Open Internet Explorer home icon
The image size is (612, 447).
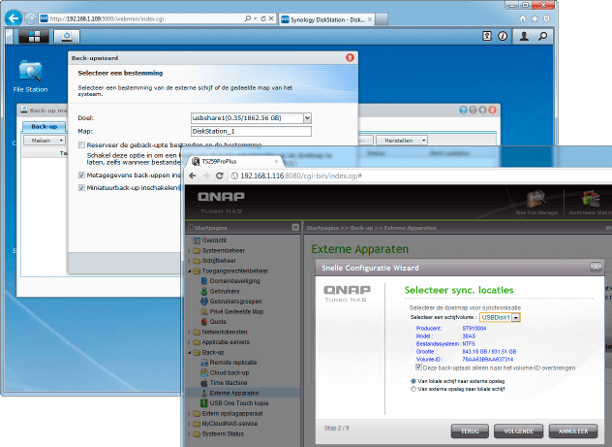(523, 18)
